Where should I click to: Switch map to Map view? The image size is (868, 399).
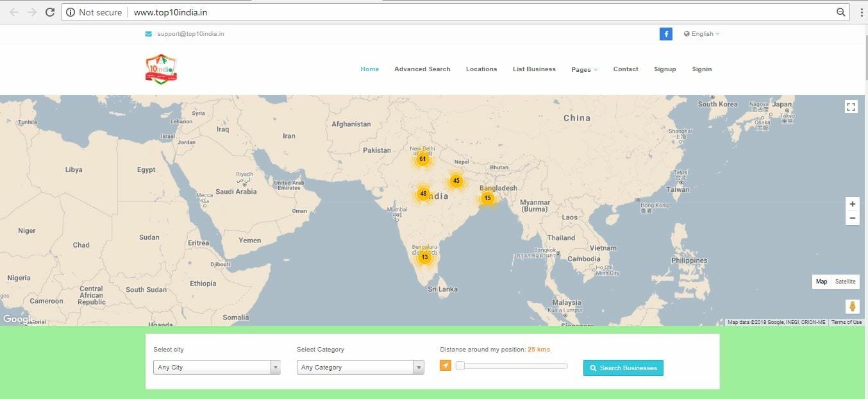click(x=821, y=282)
